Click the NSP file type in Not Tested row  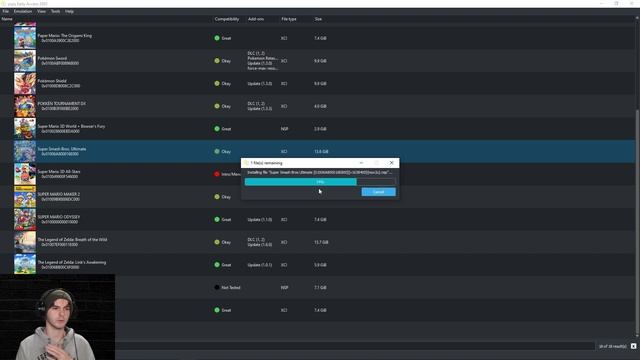coord(284,287)
